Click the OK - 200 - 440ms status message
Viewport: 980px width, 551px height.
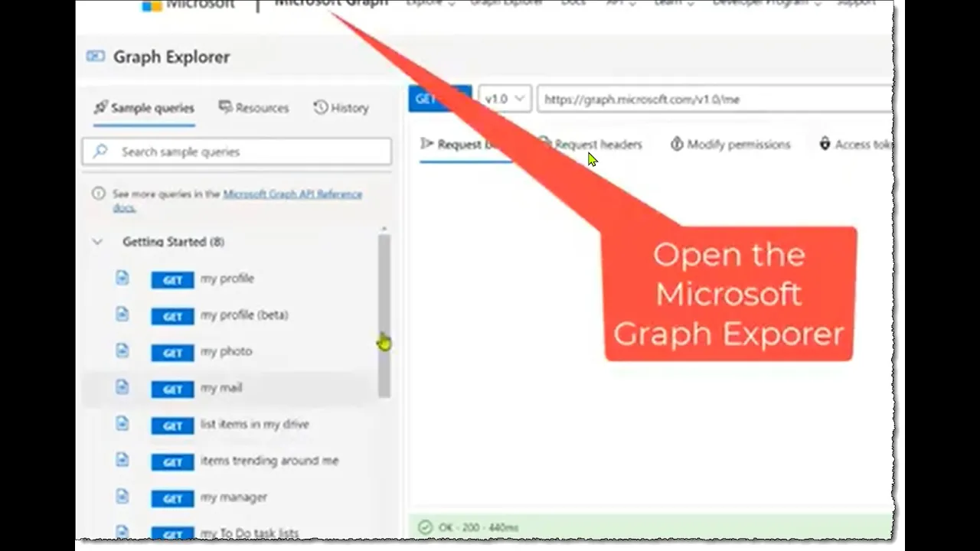click(x=479, y=528)
